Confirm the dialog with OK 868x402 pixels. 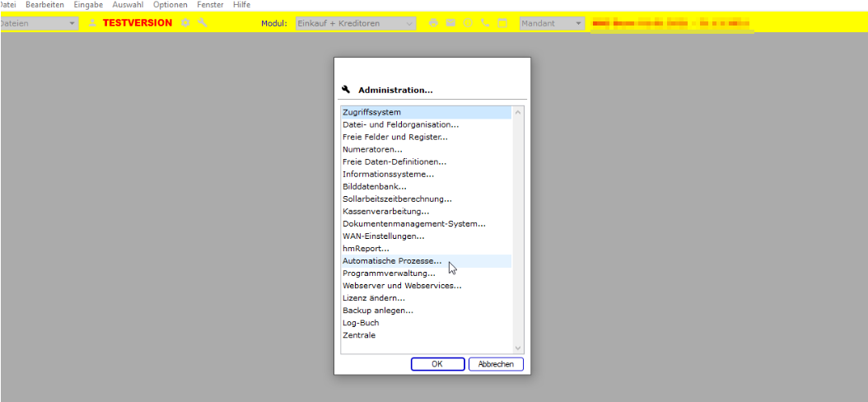coord(437,364)
